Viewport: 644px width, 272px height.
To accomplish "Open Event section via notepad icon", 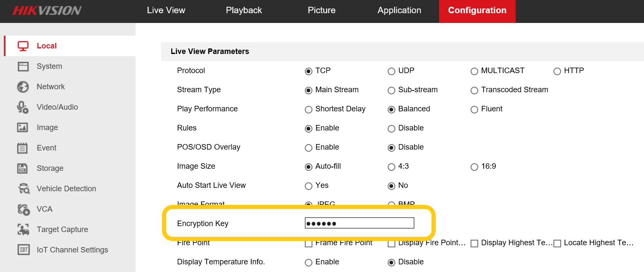I will tap(22, 148).
